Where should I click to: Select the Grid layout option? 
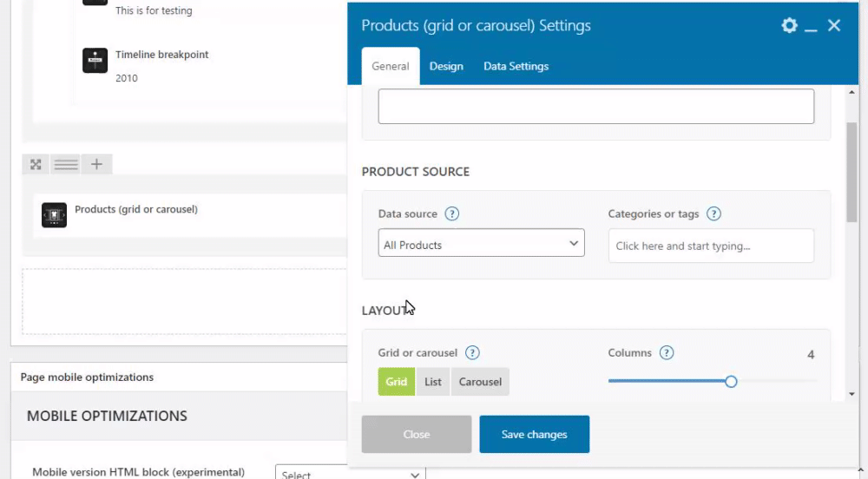coord(396,382)
